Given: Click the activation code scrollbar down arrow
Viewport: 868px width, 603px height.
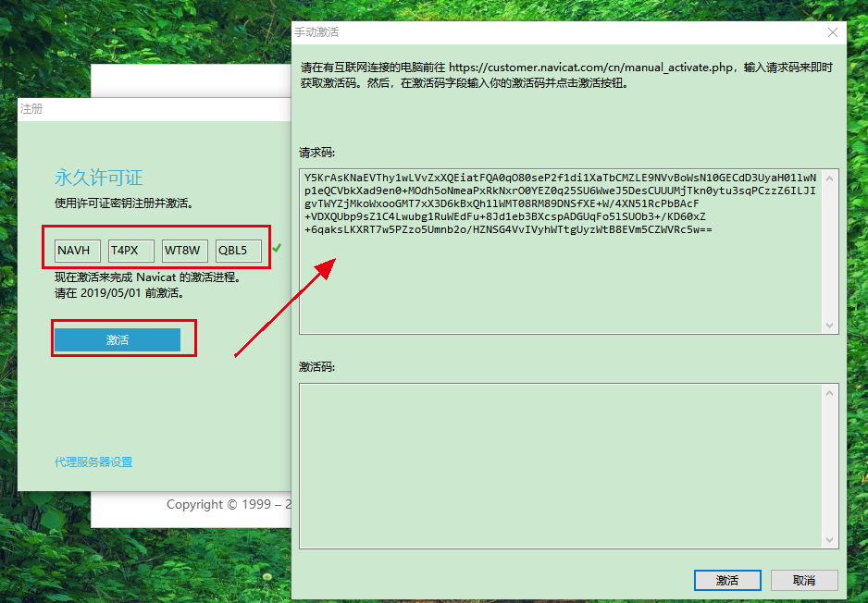Looking at the screenshot, I should pyautogui.click(x=829, y=540).
